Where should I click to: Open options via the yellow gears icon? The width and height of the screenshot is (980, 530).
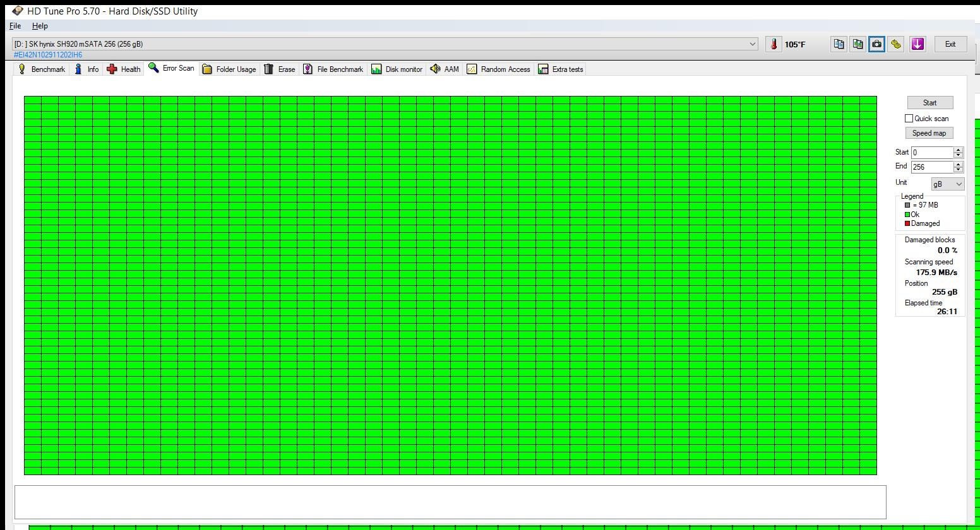click(x=895, y=44)
